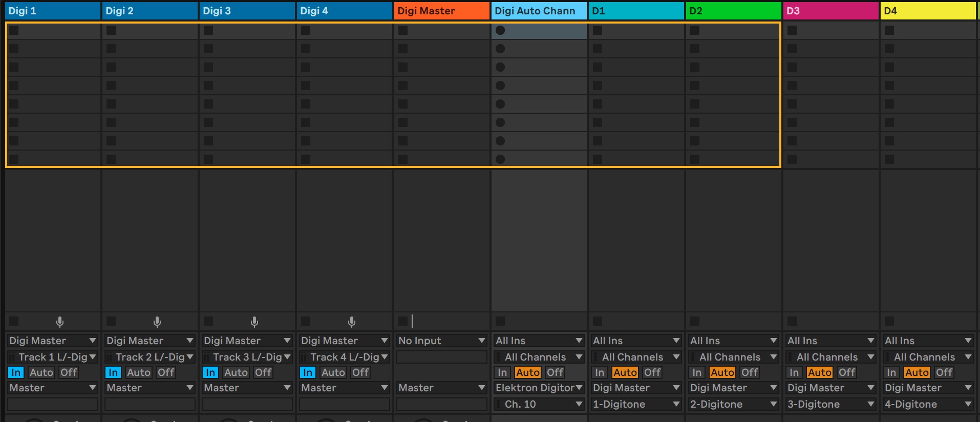Click the microphone icon on Digi 3 track
Viewport: 980px width, 422px height.
[254, 322]
